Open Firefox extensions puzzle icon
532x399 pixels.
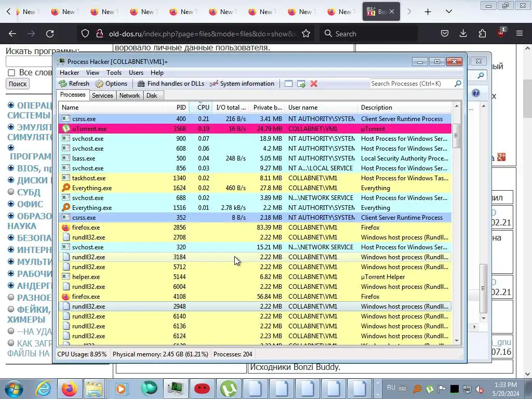tap(482, 33)
